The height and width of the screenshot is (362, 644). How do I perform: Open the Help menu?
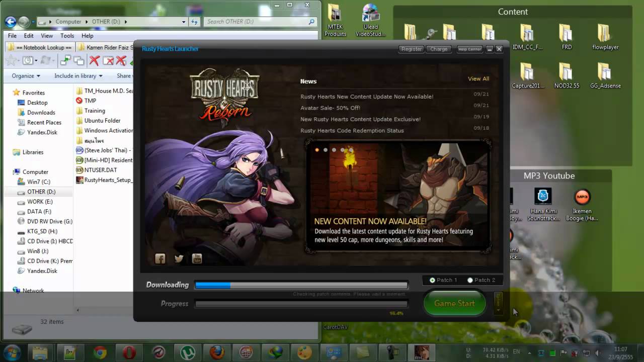88,36
